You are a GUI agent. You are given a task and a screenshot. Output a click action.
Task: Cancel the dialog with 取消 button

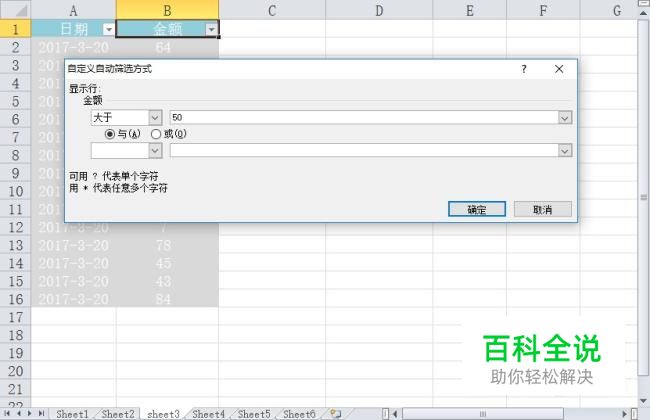tap(543, 209)
